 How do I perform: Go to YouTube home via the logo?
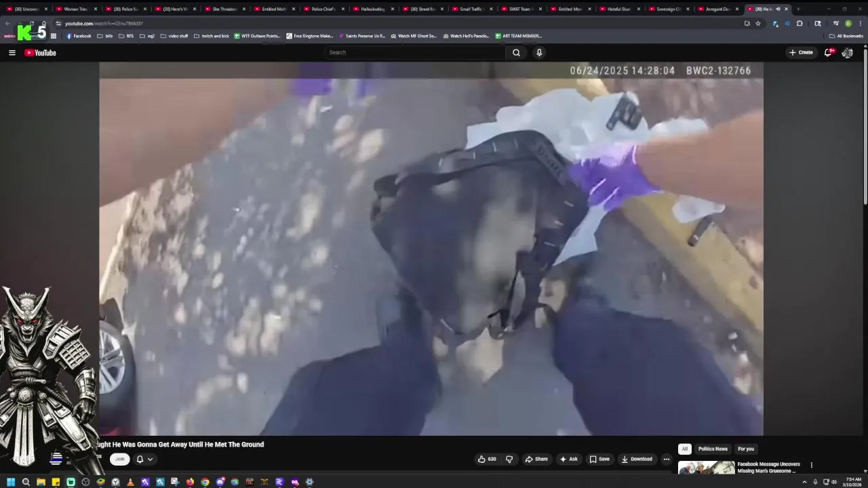click(x=40, y=52)
